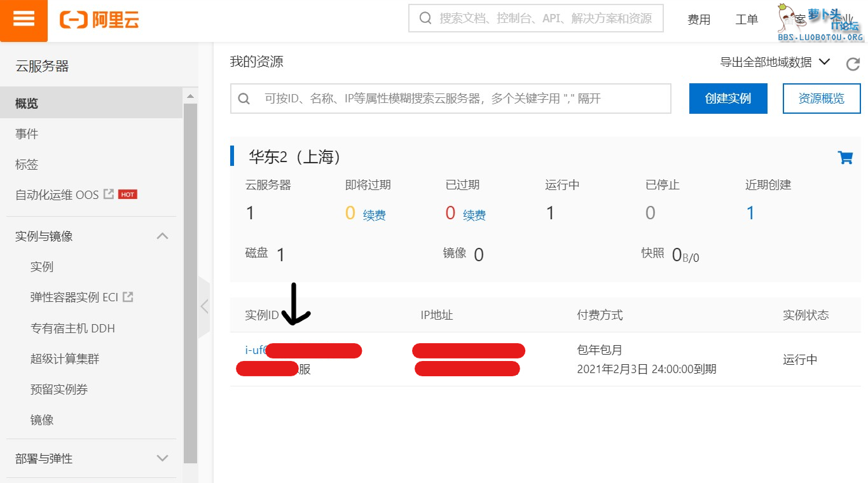Open 镜像 in the sidebar
The height and width of the screenshot is (483, 868).
tap(42, 420)
